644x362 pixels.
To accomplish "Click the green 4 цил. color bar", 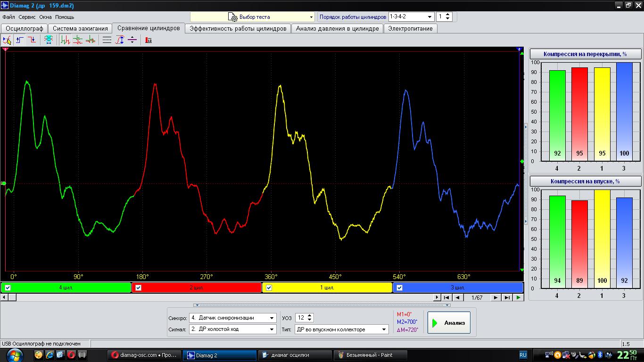I will tap(66, 288).
